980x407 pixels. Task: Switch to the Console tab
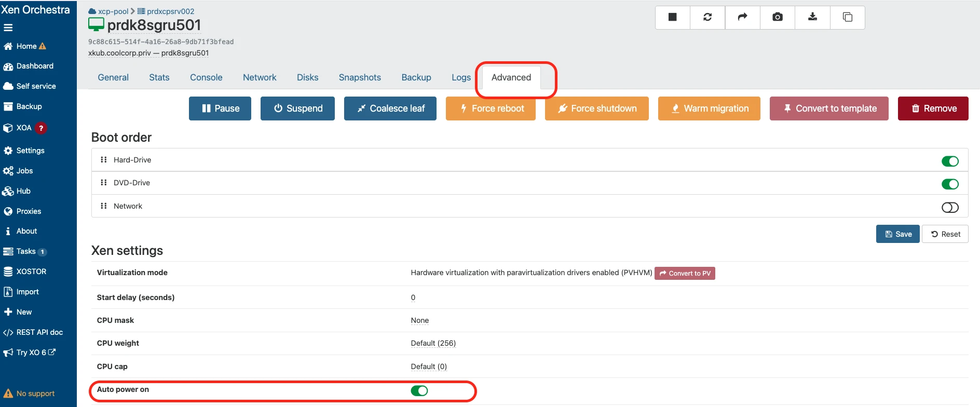coord(206,77)
